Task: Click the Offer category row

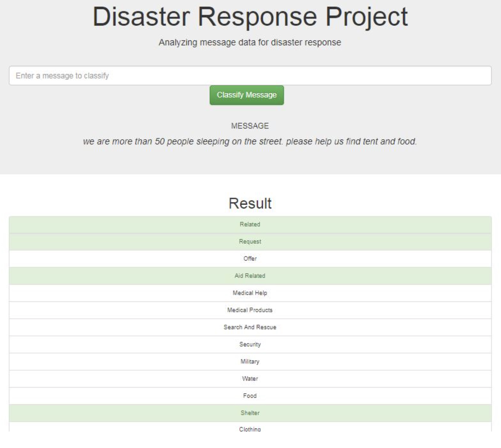Action: 250,259
